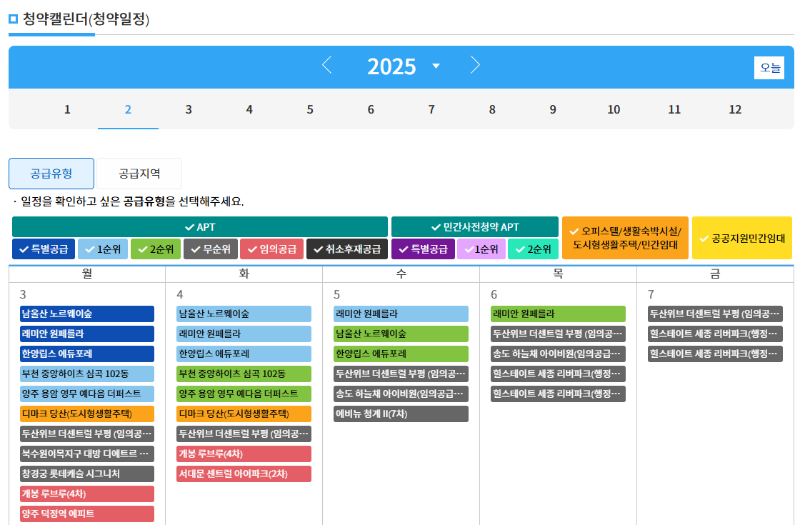Viewport: 800px width, 525px height.
Task: Open 래미안 원페를라 on Tuesday 4
Action: pyautogui.click(x=244, y=334)
